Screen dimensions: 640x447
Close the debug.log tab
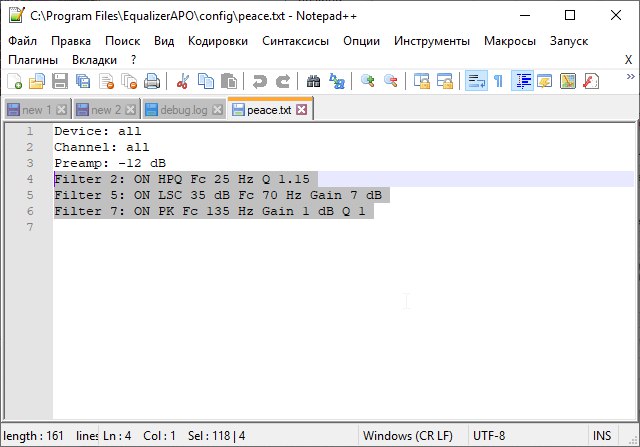(218, 110)
